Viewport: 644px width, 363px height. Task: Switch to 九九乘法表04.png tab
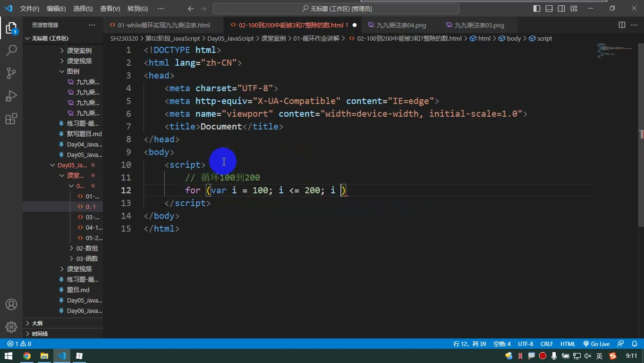401,25
